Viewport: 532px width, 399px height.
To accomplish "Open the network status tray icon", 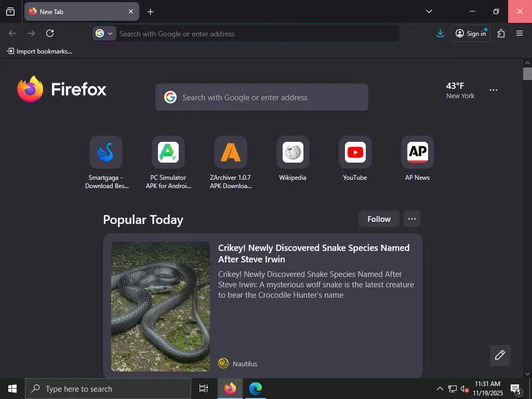I will pyautogui.click(x=453, y=389).
